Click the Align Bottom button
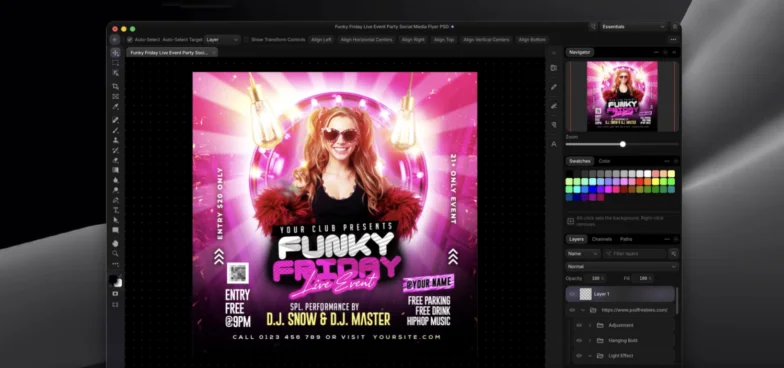 [532, 40]
